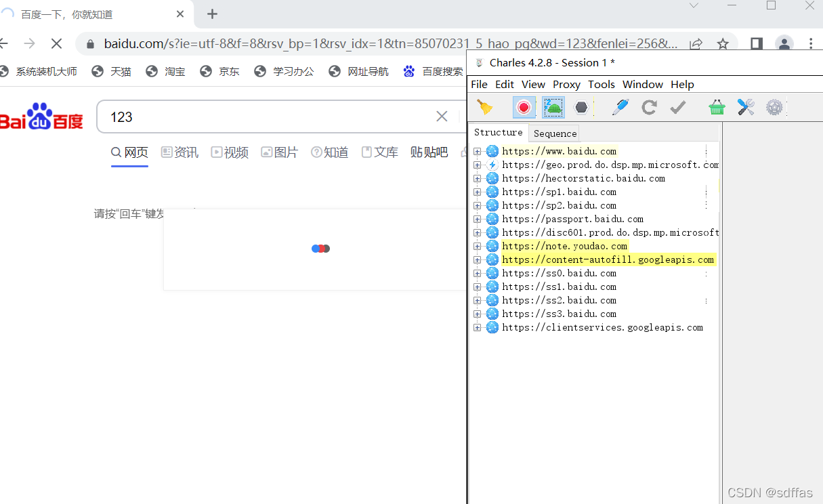Open the 百度搜索 bookmark
This screenshot has width=823, height=504.
(434, 71)
